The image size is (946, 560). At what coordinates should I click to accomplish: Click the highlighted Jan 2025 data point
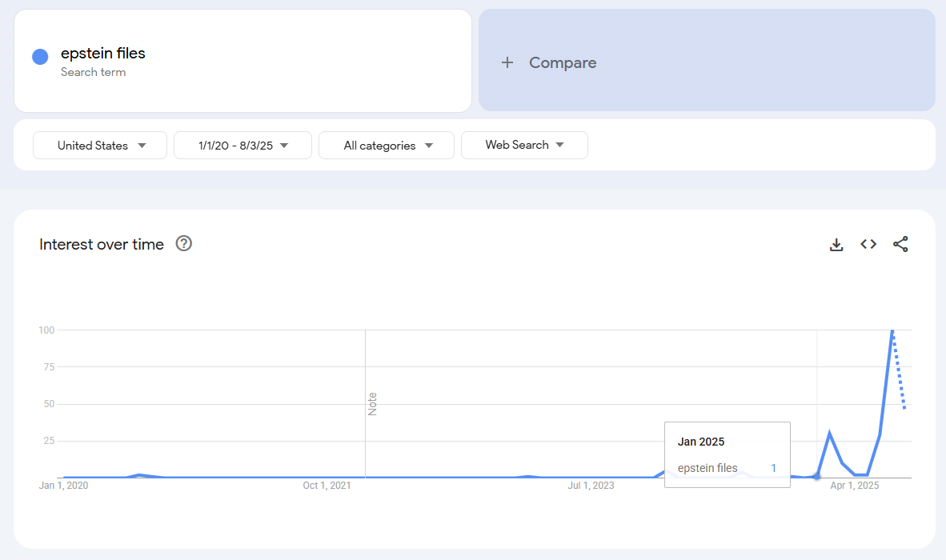816,476
